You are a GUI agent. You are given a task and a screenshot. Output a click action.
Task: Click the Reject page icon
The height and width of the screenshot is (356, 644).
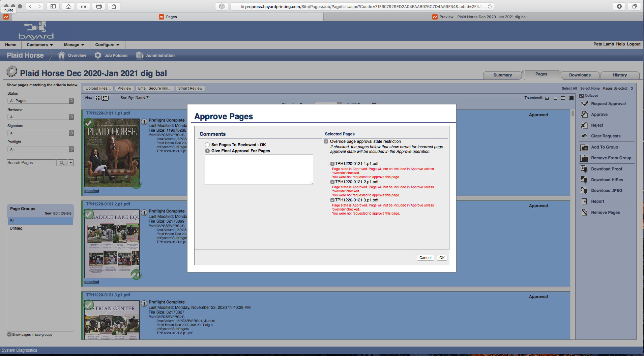point(584,125)
